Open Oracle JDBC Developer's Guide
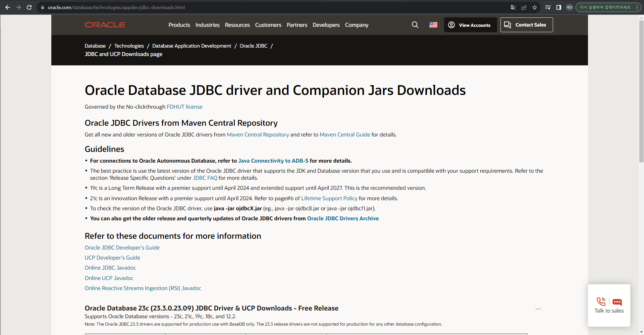Viewport: 644px width, 335px height. (122, 247)
